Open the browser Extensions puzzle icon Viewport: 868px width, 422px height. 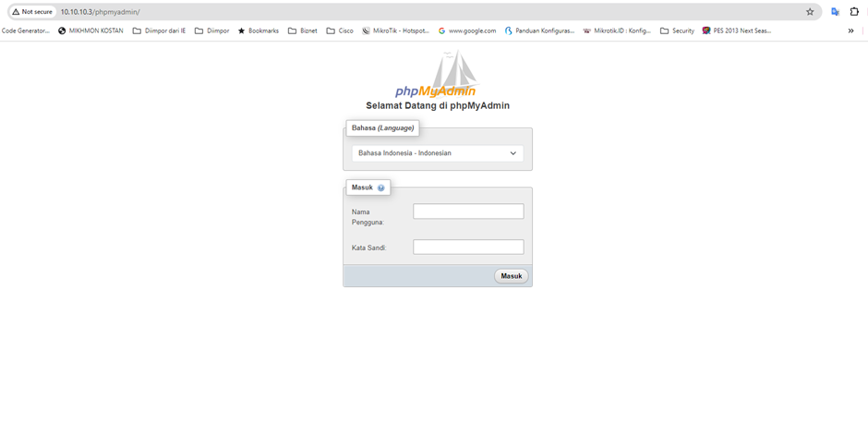(854, 12)
